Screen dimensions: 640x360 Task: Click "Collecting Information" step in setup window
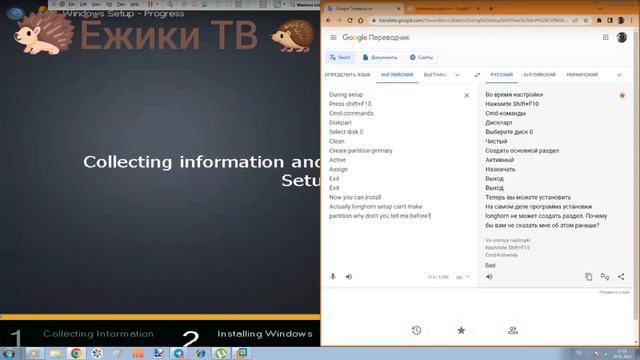click(98, 334)
